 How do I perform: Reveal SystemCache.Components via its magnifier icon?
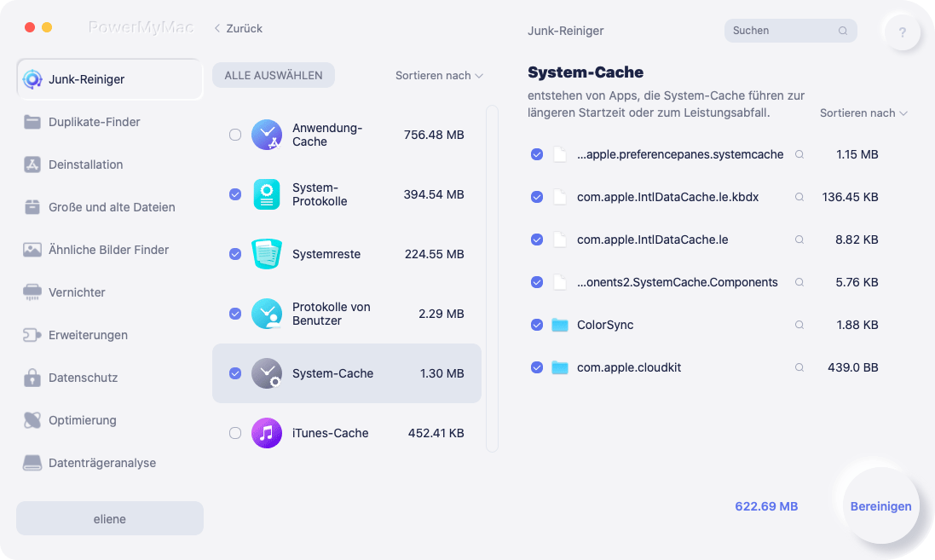[799, 282]
